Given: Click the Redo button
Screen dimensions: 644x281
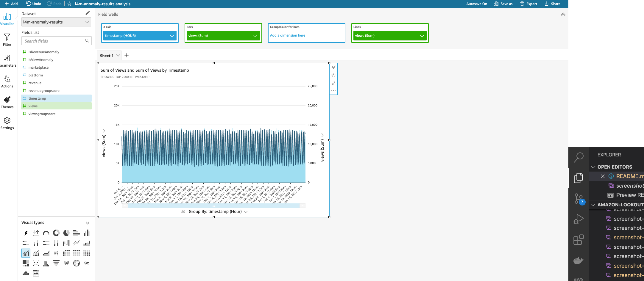Looking at the screenshot, I should coord(54,4).
